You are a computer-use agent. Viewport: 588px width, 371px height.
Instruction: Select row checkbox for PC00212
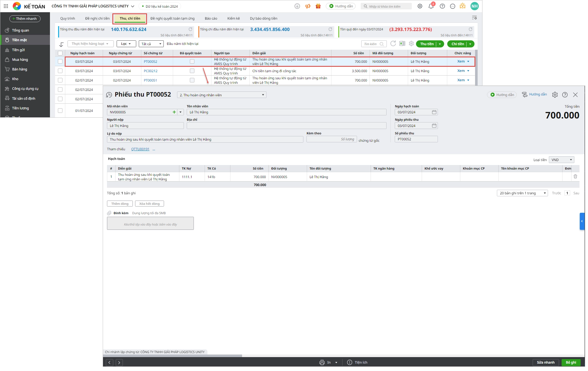pos(60,71)
